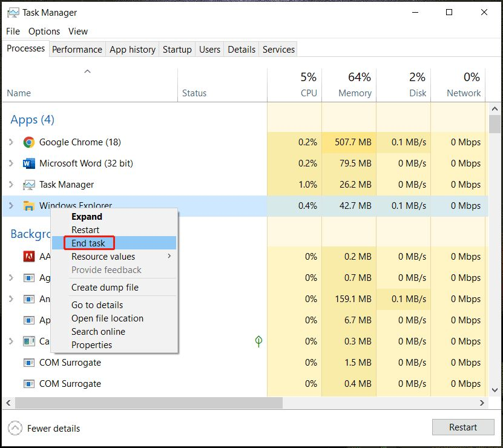This screenshot has width=503, height=448.
Task: Expand the Task Manager process group
Action: point(11,184)
